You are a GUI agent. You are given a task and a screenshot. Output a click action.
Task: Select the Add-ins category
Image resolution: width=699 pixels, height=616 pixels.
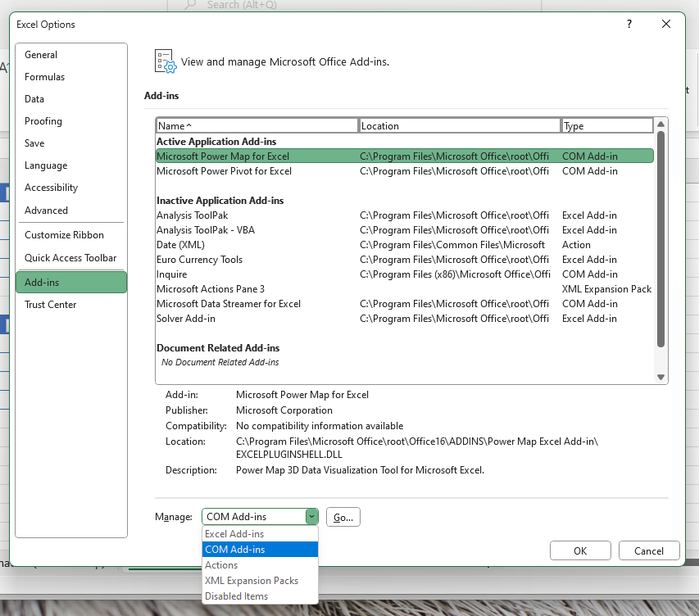click(x=70, y=282)
